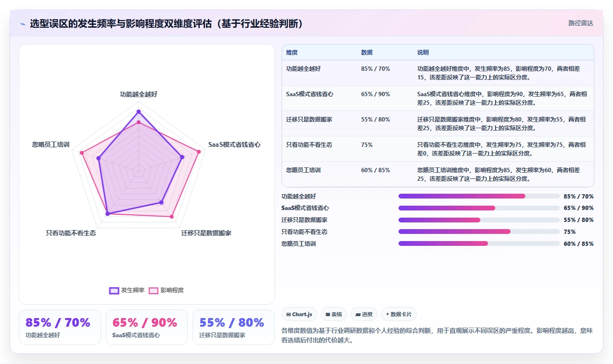Viewport: 613px width, 364px height.
Task: Click the pink 影响程度 legend swatch
Action: [153, 290]
